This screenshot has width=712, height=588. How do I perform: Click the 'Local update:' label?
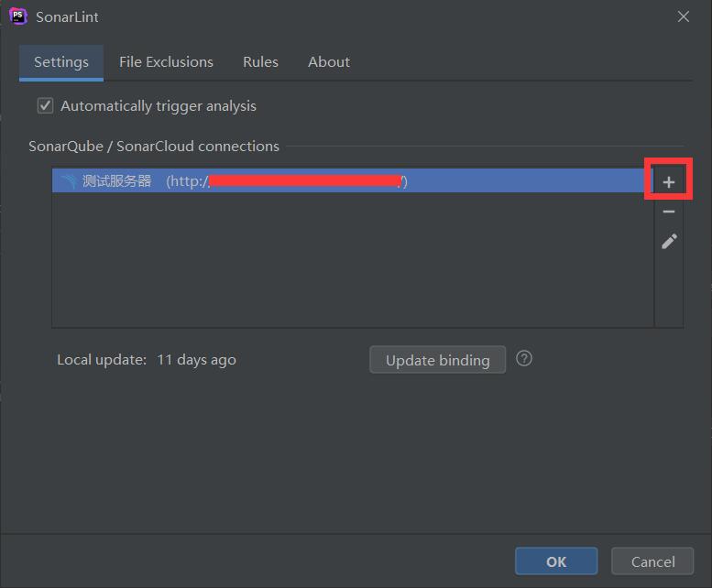point(102,360)
